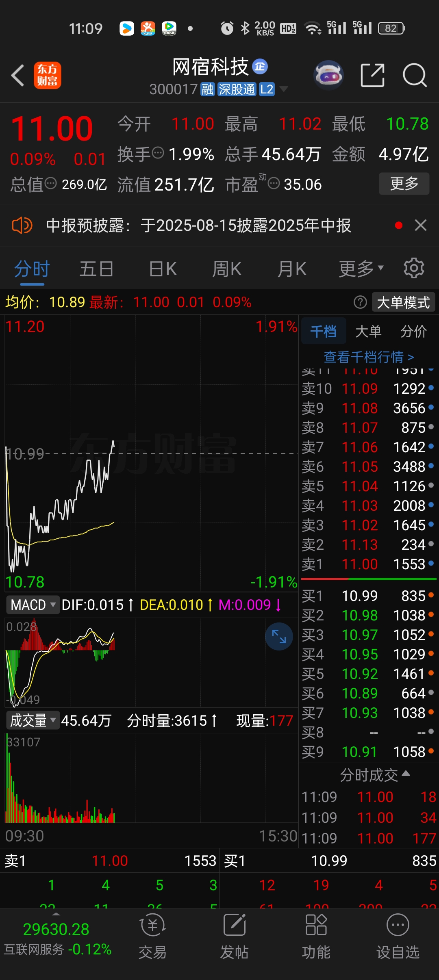
Task: Collapse the 分时成交 section arrow
Action: pyautogui.click(x=406, y=774)
